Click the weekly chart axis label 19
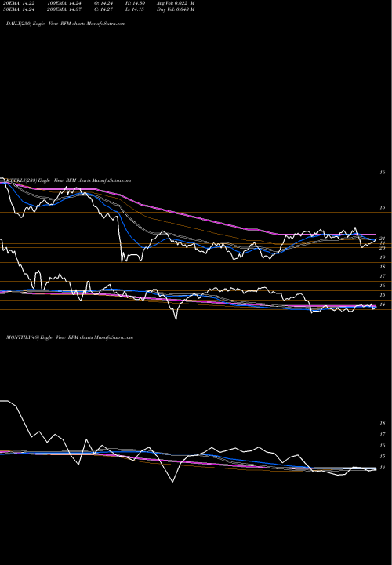 [x=383, y=257]
